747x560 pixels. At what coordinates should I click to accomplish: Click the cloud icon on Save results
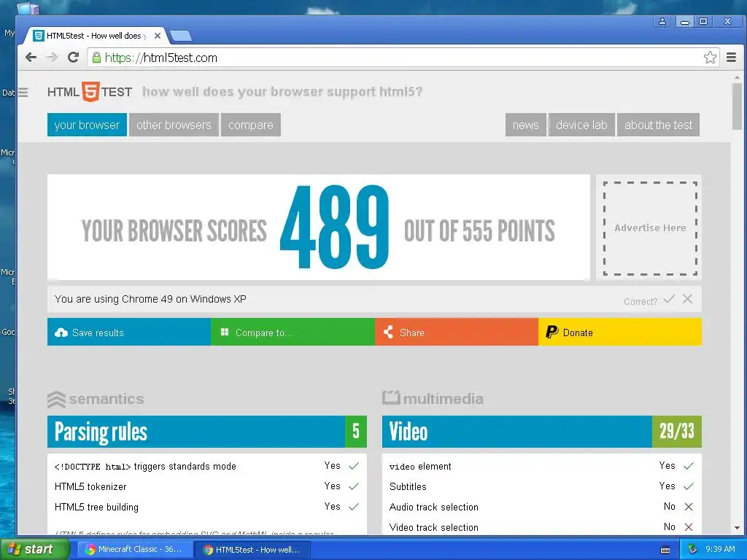[x=61, y=332]
